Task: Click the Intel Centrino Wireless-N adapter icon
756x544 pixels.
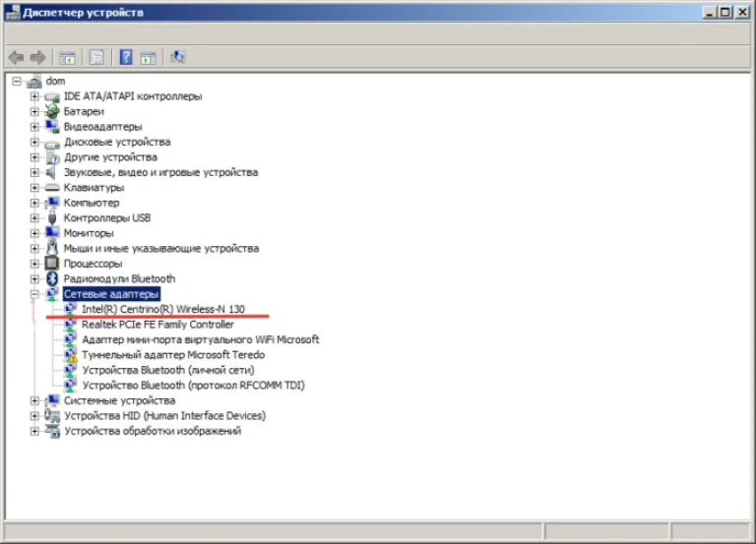Action: (x=71, y=309)
